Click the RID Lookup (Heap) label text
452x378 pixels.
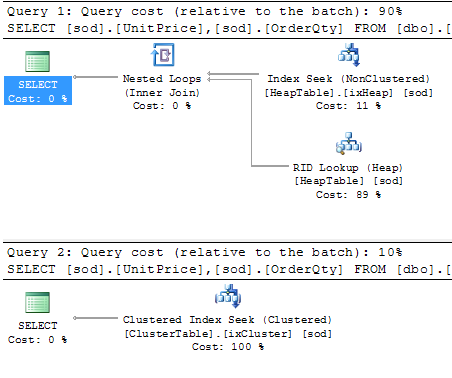point(348,167)
